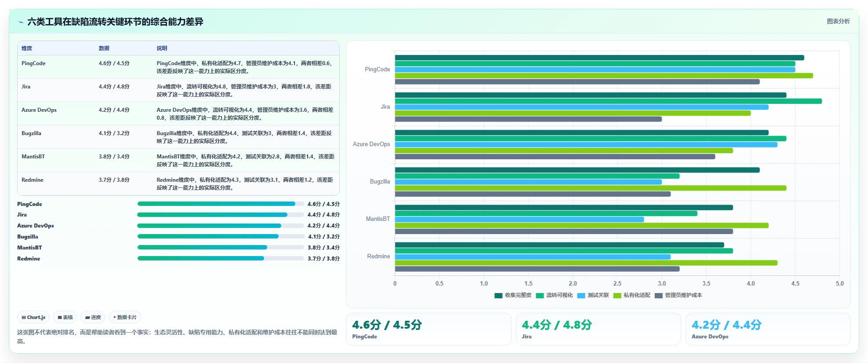This screenshot has width=868, height=363.
Task: Click the Redmine label on the chart axis
Action: tap(378, 257)
